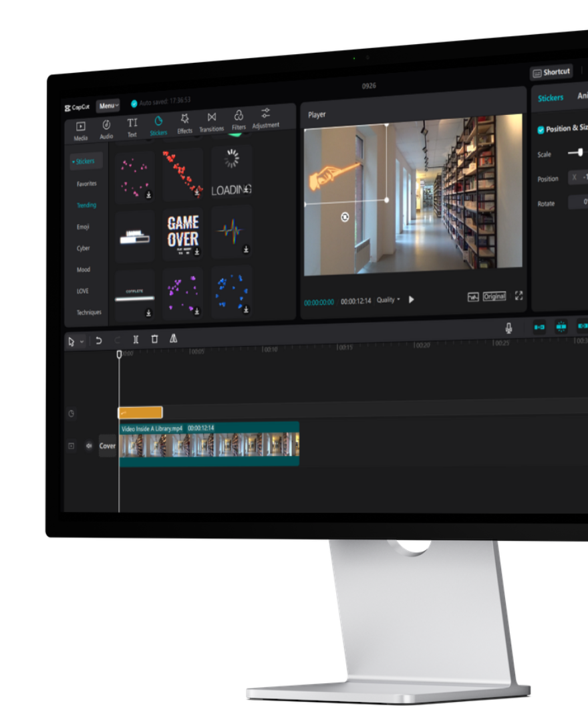Adjust the Scale slider handle
This screenshot has height=722, width=588.
pyautogui.click(x=580, y=152)
